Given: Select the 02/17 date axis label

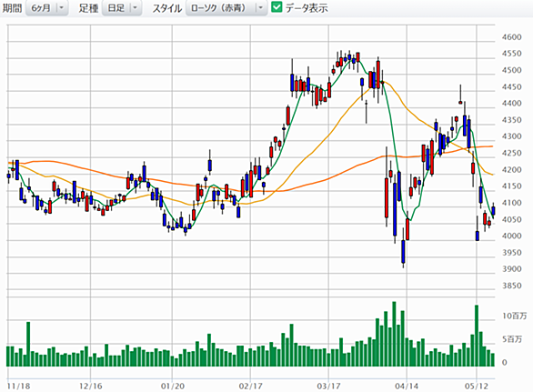Looking at the screenshot, I should pyautogui.click(x=250, y=387).
